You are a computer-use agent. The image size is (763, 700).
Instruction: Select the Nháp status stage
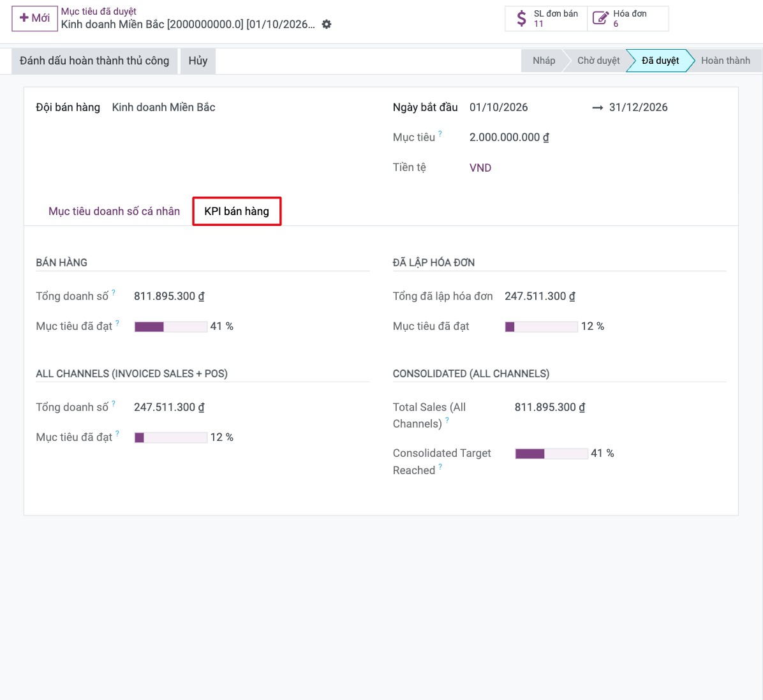pos(543,61)
